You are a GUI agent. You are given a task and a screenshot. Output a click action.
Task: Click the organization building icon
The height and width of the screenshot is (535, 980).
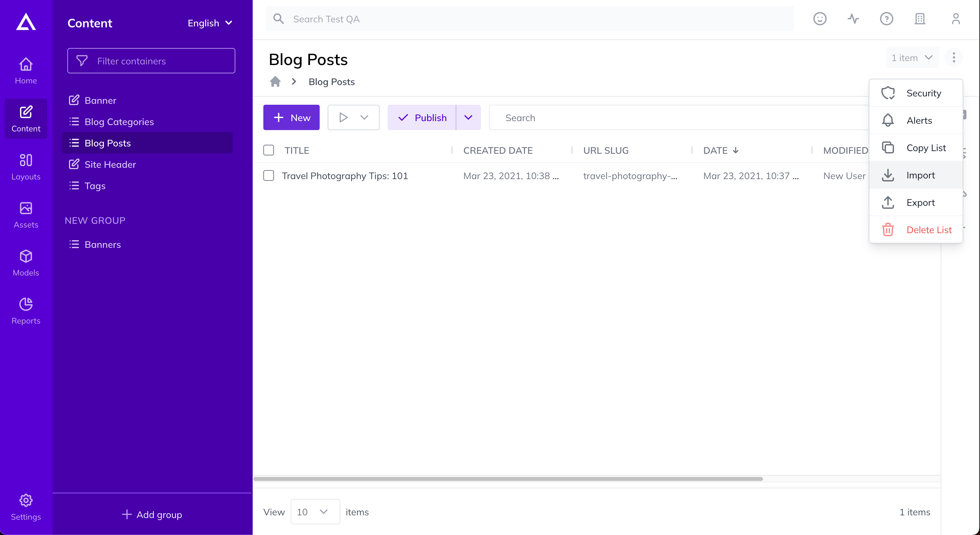pyautogui.click(x=920, y=19)
